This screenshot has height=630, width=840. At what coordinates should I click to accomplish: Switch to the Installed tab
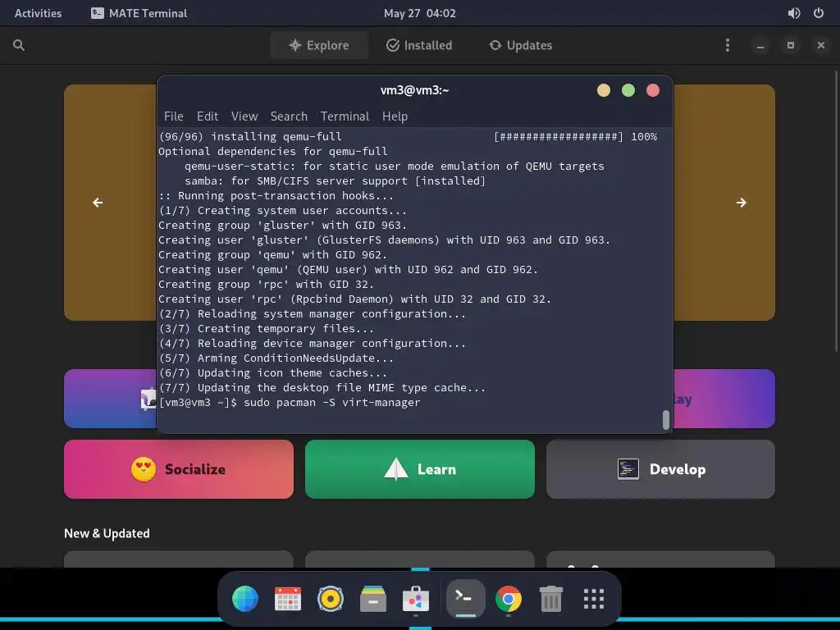pyautogui.click(x=419, y=46)
